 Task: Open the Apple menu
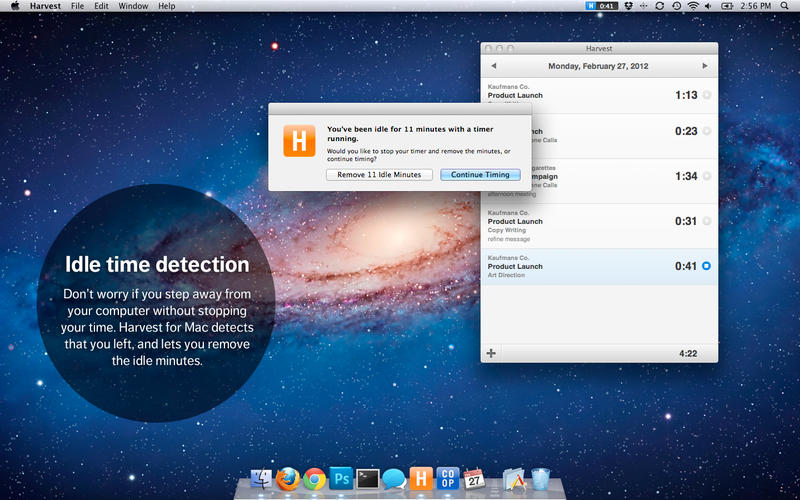click(15, 6)
